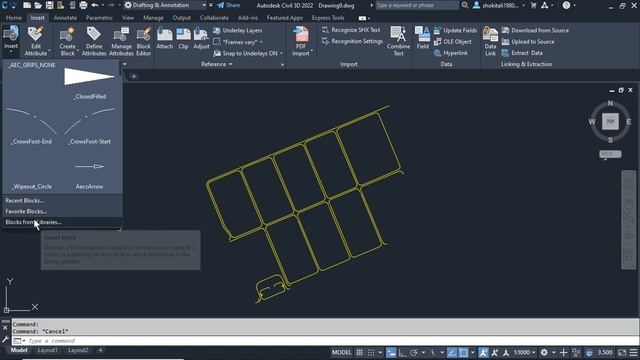
Task: Open the Manage ribbon tab
Action: coord(153,18)
